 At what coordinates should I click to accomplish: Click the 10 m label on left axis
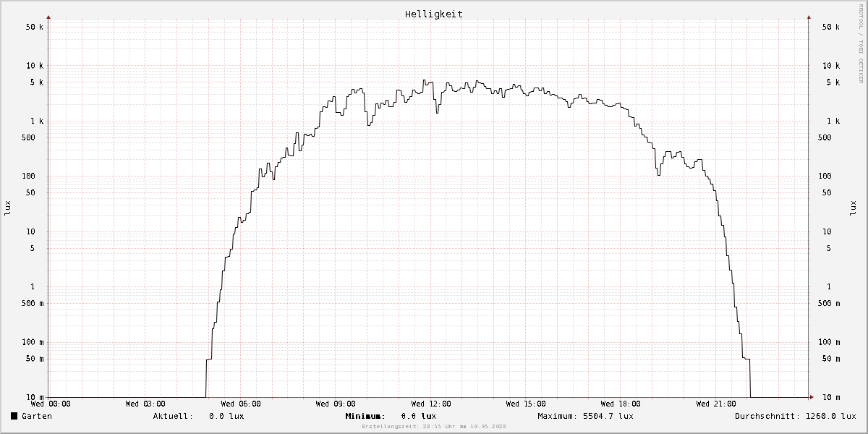(35, 397)
